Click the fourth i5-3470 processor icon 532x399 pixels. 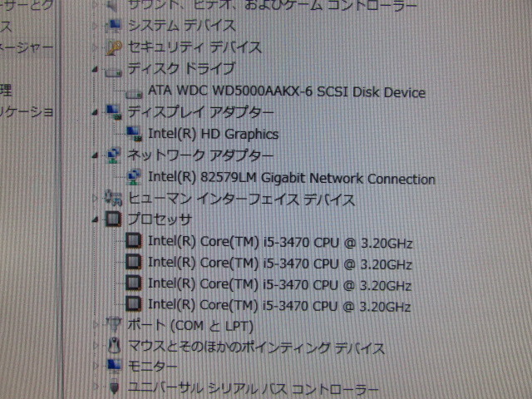(133, 304)
